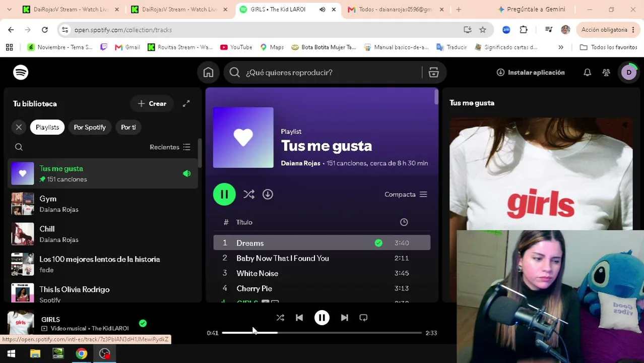Download the Tus me gusta playlist
This screenshot has height=363, width=644.
268,194
